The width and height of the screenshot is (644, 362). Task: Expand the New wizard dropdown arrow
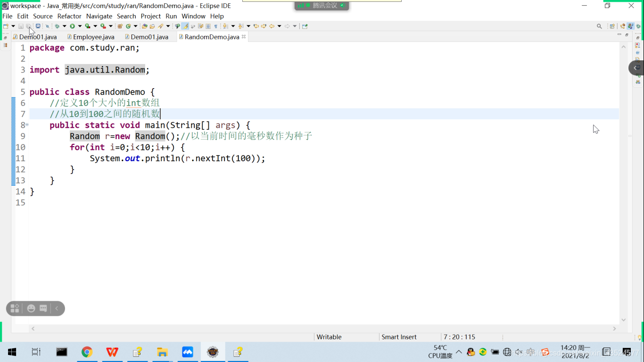[13, 26]
